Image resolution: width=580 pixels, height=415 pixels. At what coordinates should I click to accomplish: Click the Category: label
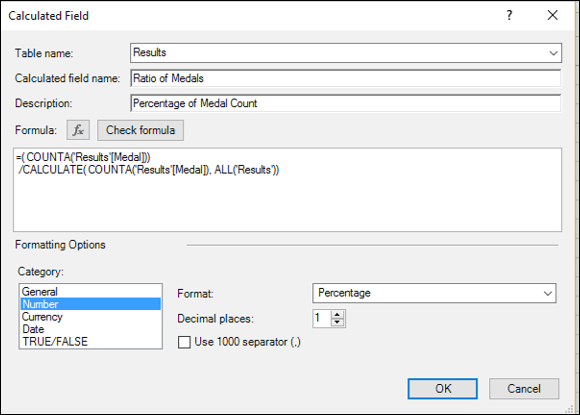[41, 272]
